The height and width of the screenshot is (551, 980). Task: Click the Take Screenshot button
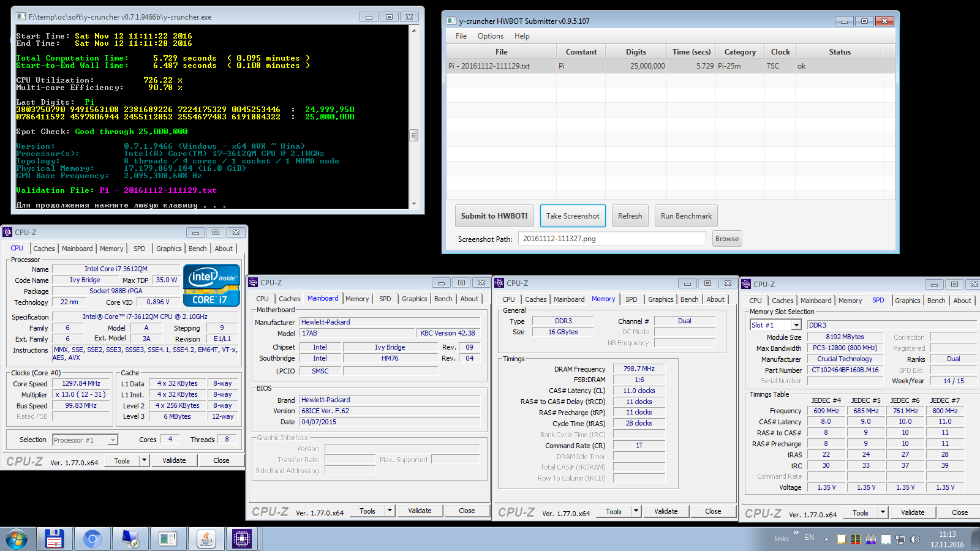click(573, 216)
